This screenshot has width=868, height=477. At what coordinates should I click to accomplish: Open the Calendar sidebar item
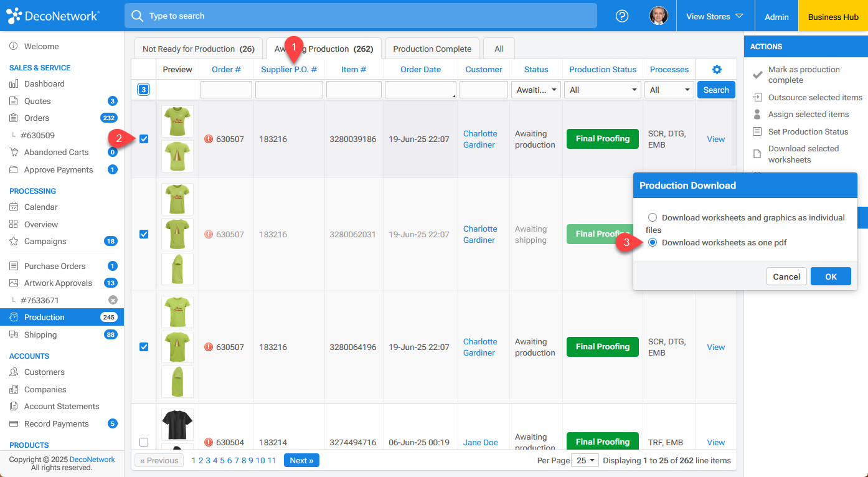(40, 207)
